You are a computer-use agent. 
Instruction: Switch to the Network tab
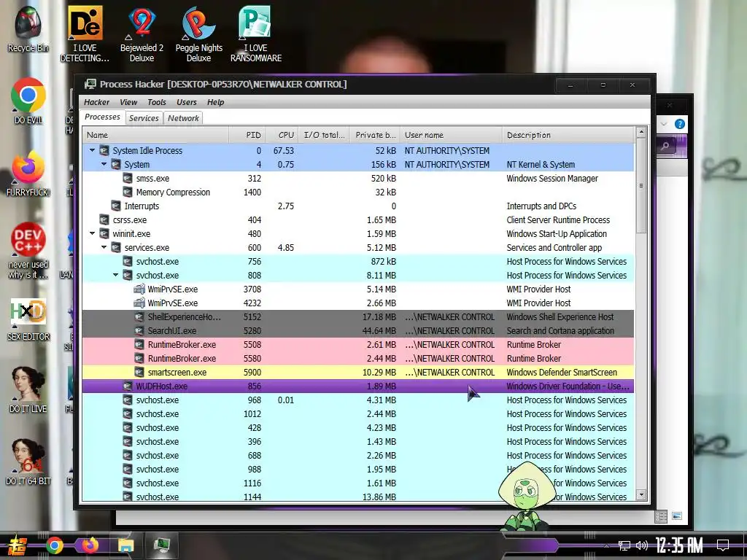click(x=183, y=118)
